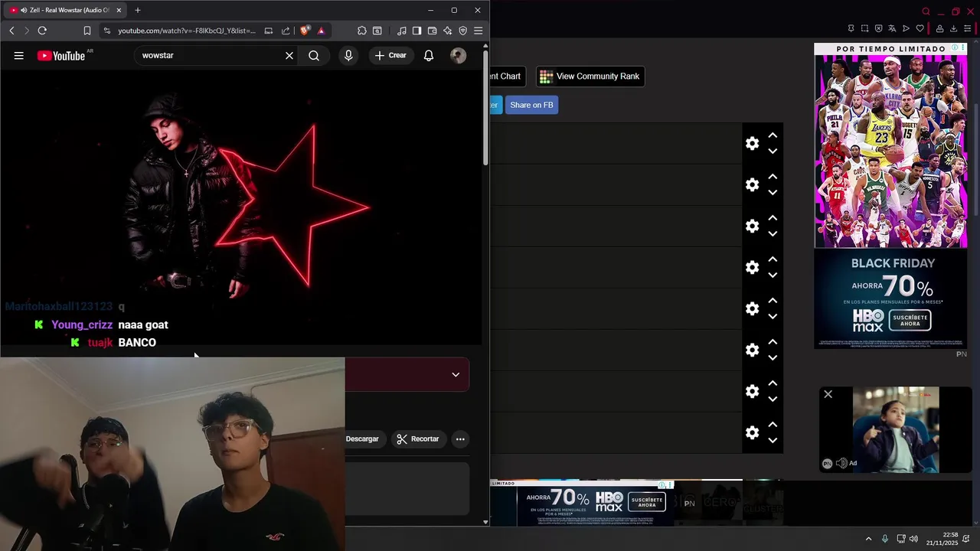
Task: Click the wowstar search input field
Action: pos(207,55)
